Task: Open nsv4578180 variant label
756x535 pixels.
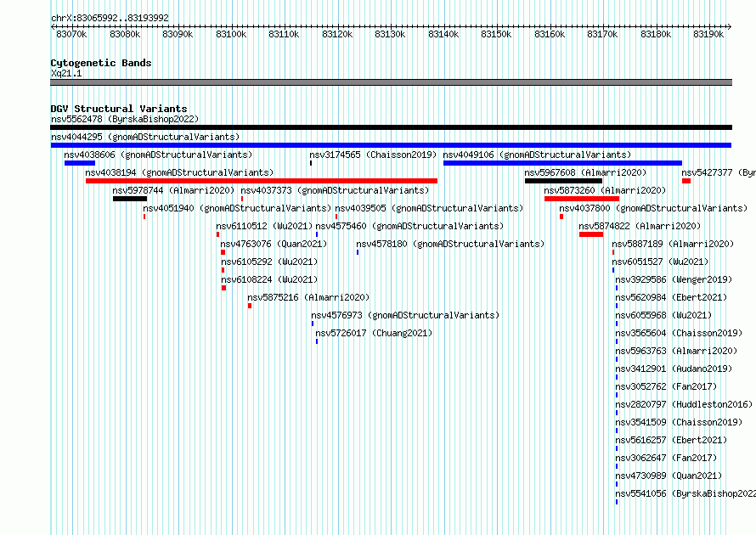Action: 450,244
